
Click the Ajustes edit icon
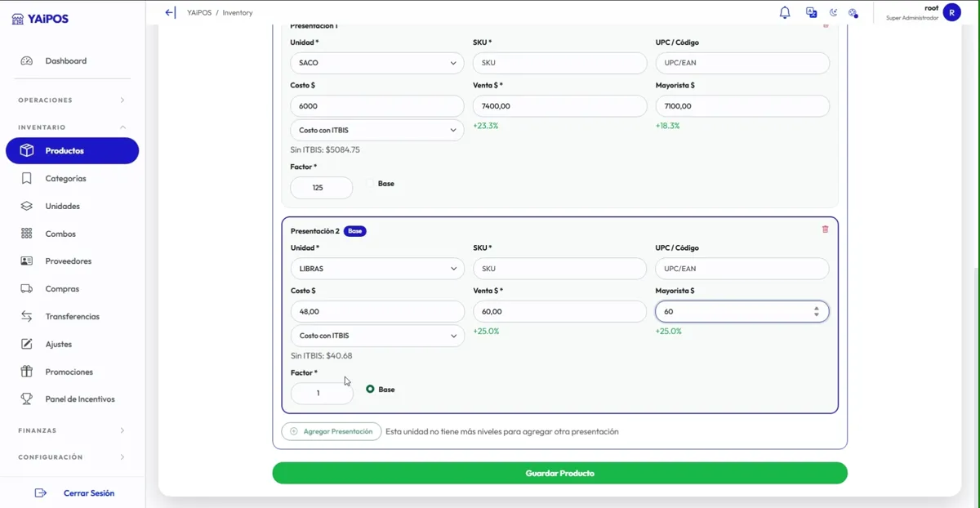27,344
